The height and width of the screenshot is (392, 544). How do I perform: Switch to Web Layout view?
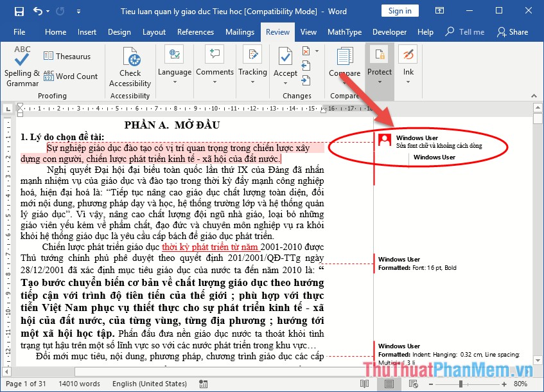click(x=412, y=384)
